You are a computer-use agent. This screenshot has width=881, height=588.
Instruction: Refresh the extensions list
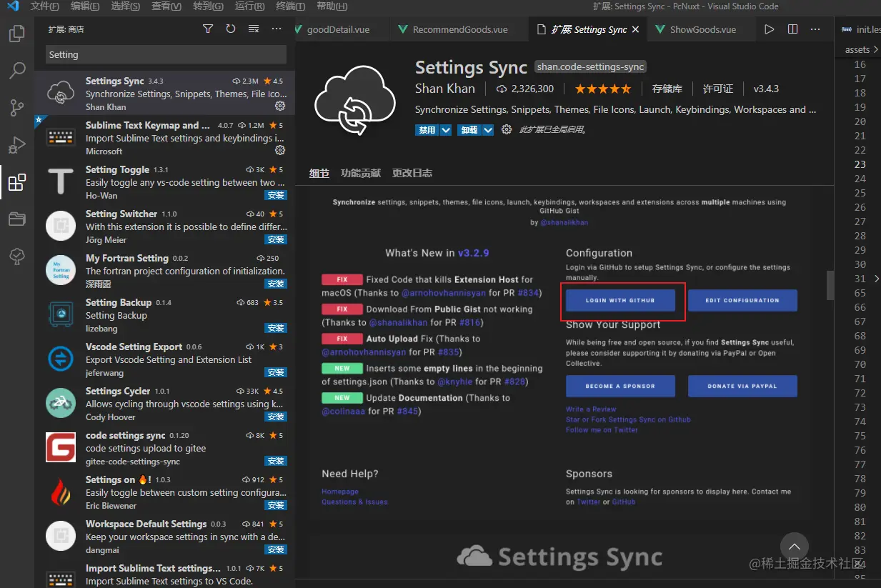(230, 29)
